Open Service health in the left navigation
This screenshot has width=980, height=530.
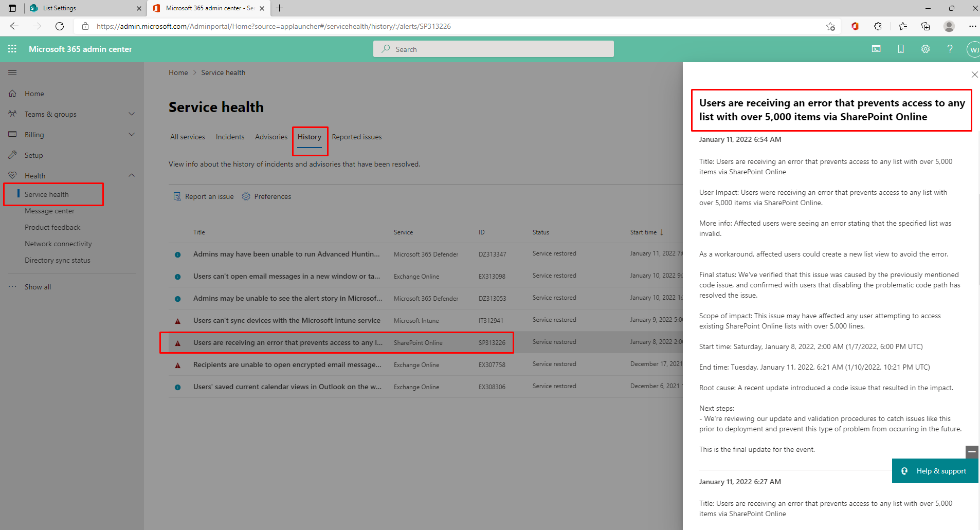46,194
